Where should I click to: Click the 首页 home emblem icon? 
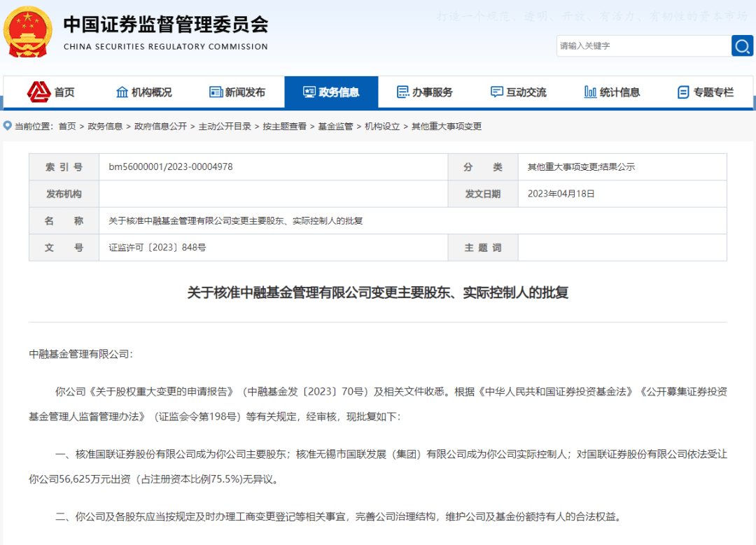click(x=38, y=92)
